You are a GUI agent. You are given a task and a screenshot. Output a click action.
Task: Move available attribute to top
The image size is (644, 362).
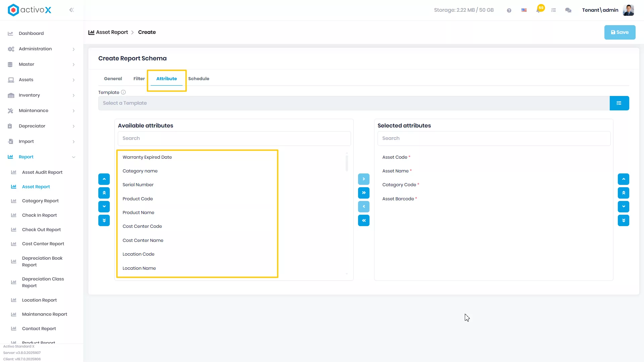[x=104, y=193]
